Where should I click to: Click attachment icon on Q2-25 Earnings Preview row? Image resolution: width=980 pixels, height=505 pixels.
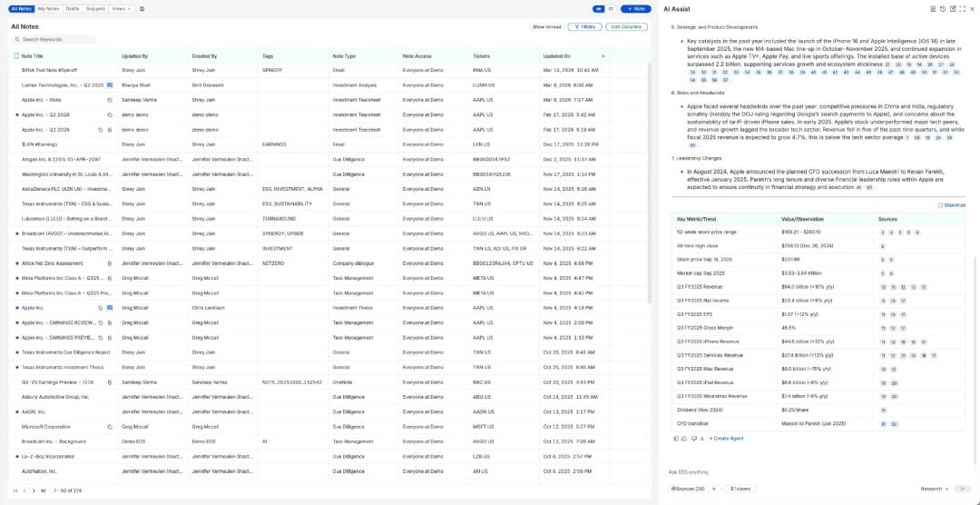(x=110, y=382)
